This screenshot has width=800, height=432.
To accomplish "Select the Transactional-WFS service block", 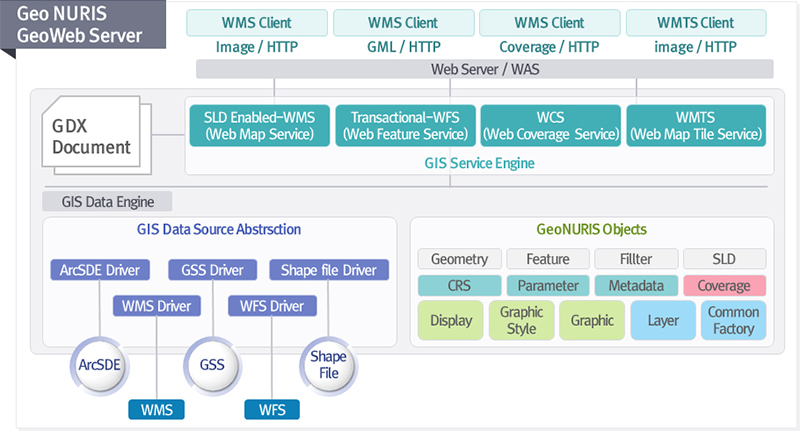I will coord(406,125).
